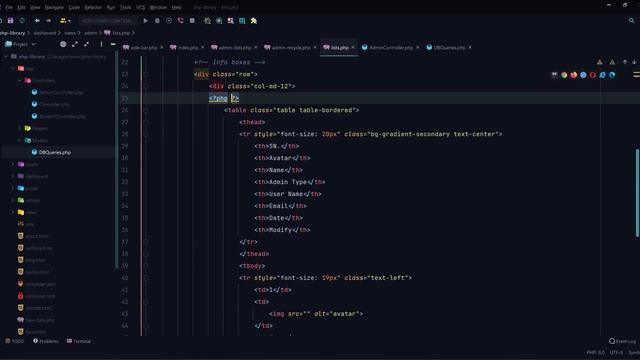Hide the Project panel with minus icon

tap(113, 44)
